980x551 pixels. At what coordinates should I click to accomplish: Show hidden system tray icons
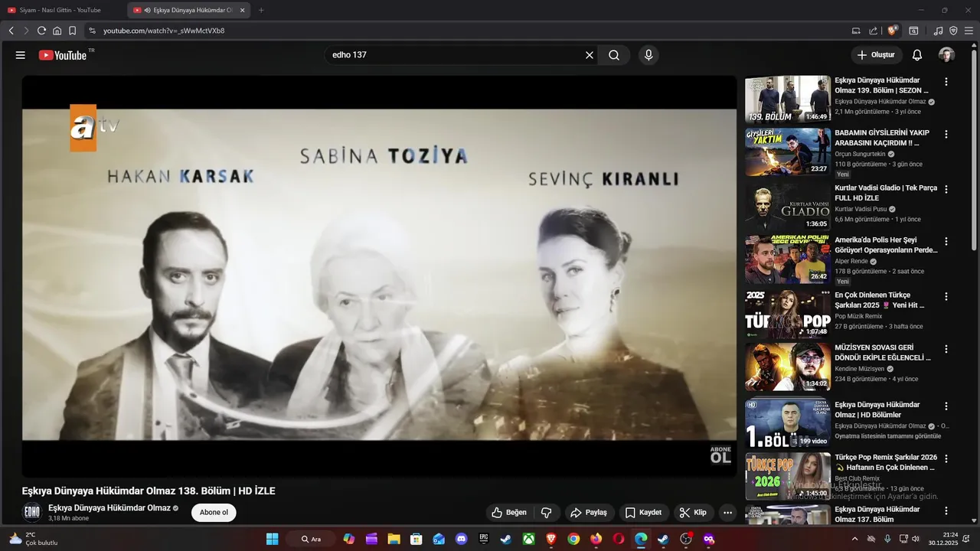(854, 539)
